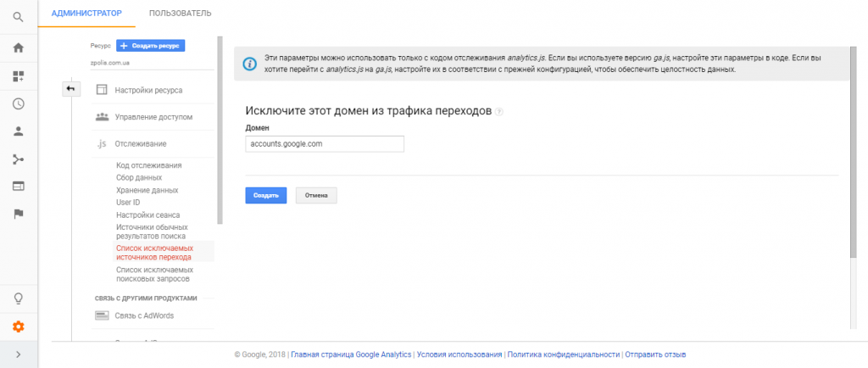Open the Audience person icon
This screenshot has height=368, width=868.
click(18, 131)
